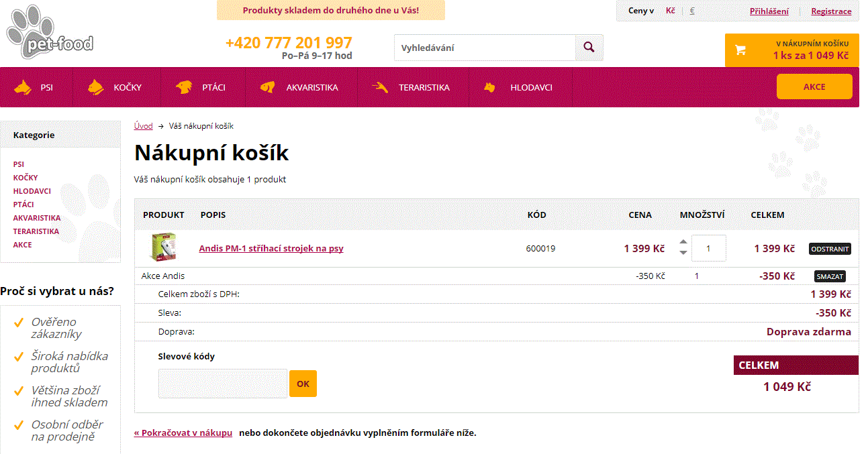Select KOČKY in the Kategorie sidebar
868x454 pixels.
click(26, 178)
